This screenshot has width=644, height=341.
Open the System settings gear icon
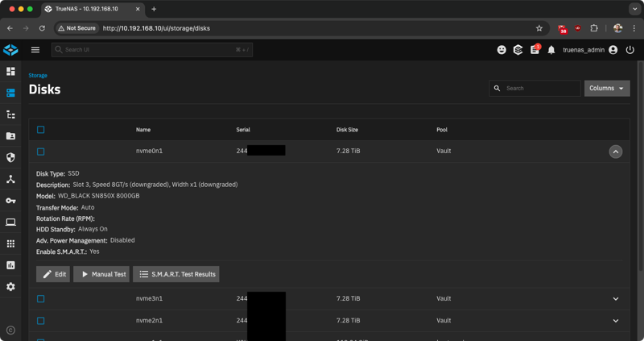coord(10,287)
